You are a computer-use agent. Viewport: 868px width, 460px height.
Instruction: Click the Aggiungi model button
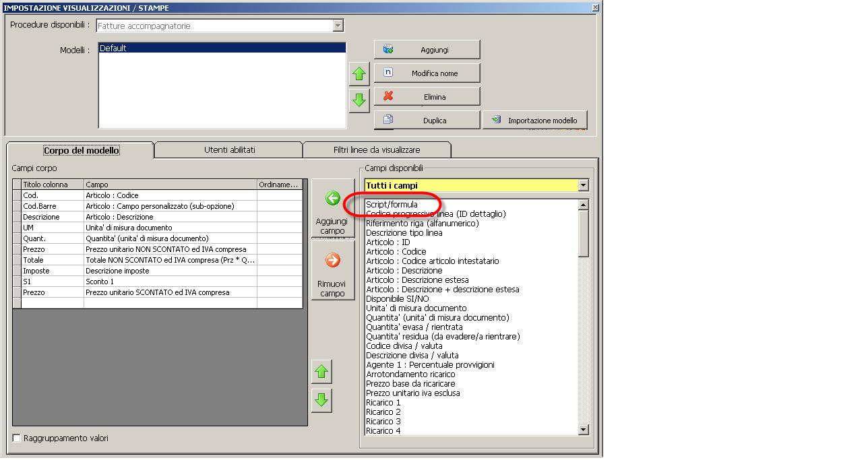click(427, 49)
